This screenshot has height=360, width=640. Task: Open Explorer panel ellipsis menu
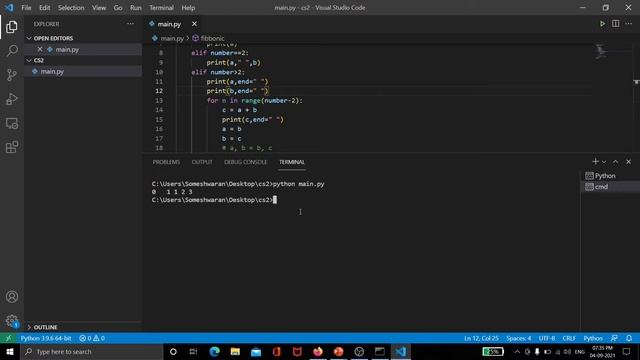tap(130, 24)
